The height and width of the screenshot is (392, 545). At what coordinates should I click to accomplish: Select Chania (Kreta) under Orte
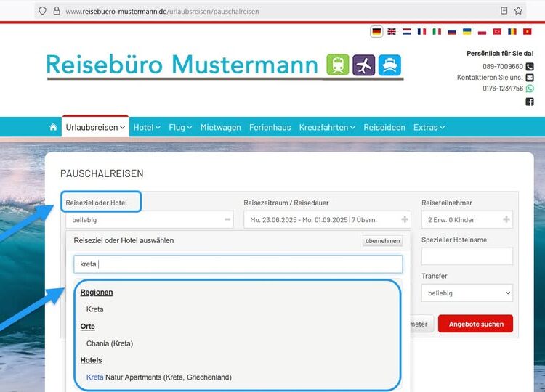[110, 343]
